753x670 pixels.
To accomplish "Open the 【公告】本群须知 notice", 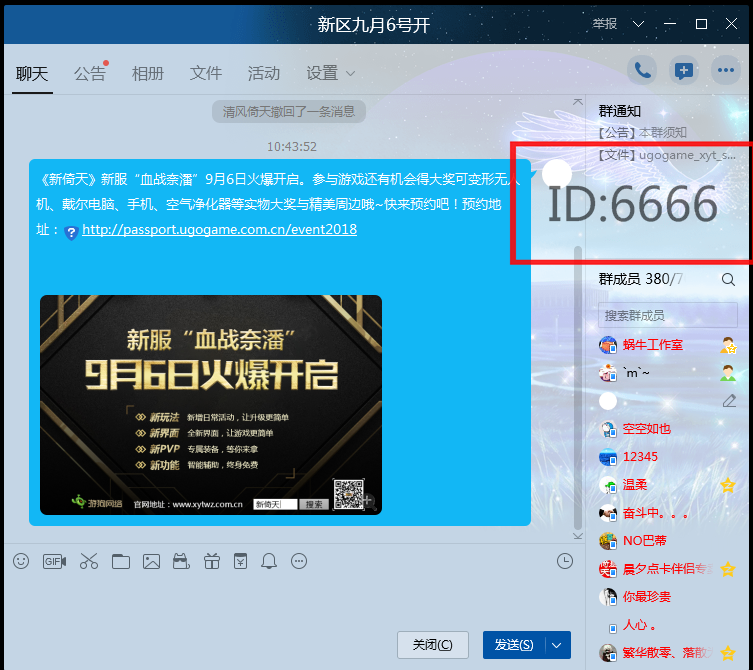I will [x=642, y=133].
